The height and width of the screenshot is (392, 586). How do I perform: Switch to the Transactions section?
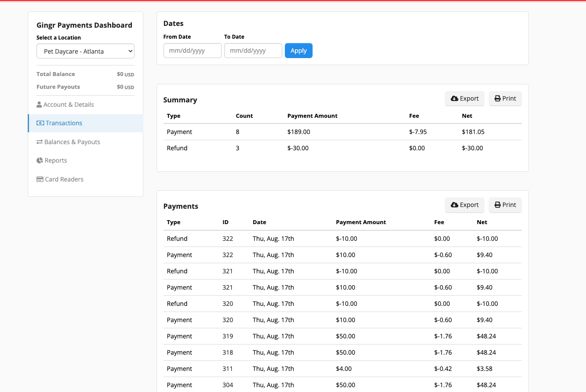pos(63,123)
